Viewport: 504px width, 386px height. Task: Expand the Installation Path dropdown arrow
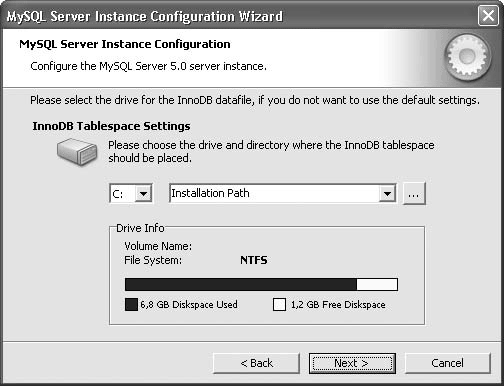click(x=387, y=193)
